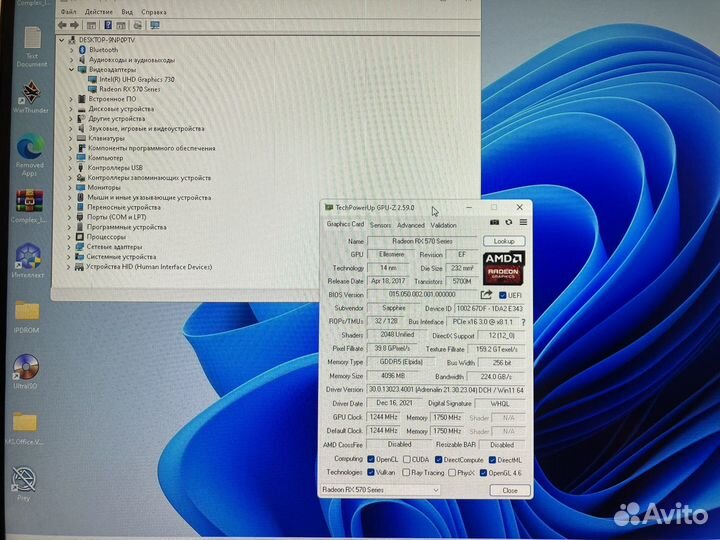This screenshot has width=720, height=540.
Task: Open the UltraISO desktop shortcut
Action: point(26,372)
